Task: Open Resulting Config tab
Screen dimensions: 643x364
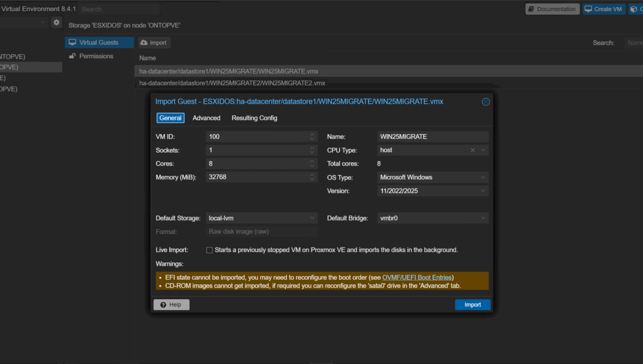Action: click(x=254, y=118)
